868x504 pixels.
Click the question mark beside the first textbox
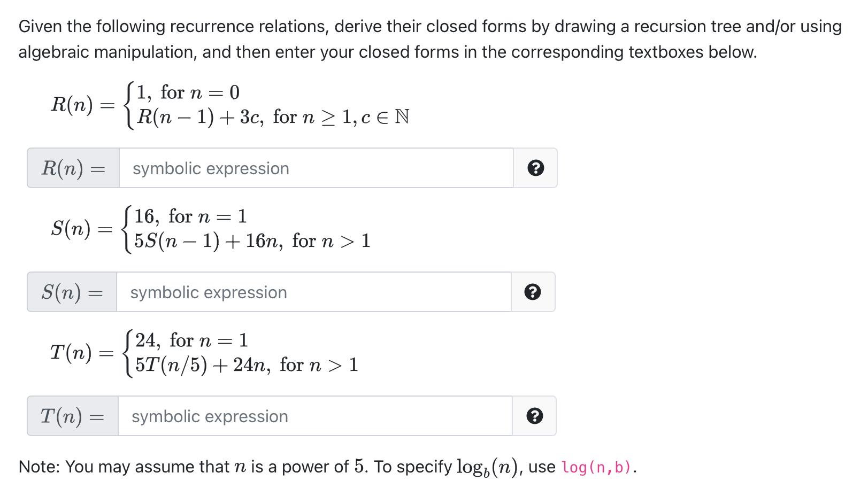pos(536,168)
